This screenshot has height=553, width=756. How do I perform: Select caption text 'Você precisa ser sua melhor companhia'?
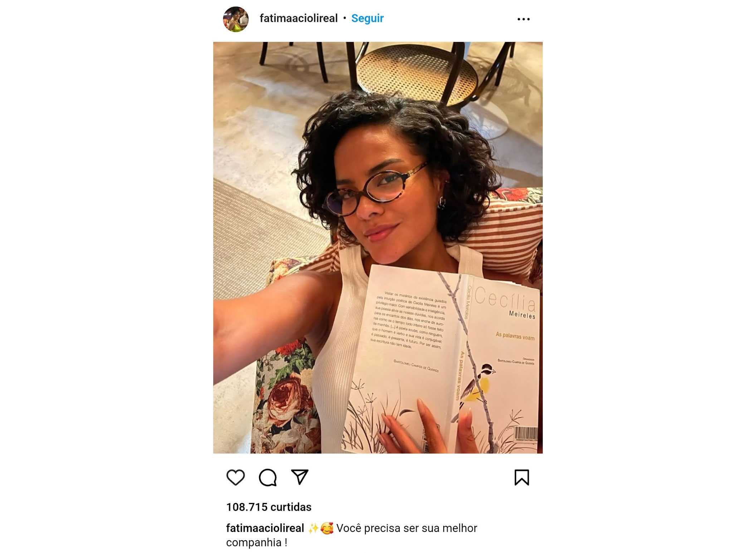(x=352, y=535)
